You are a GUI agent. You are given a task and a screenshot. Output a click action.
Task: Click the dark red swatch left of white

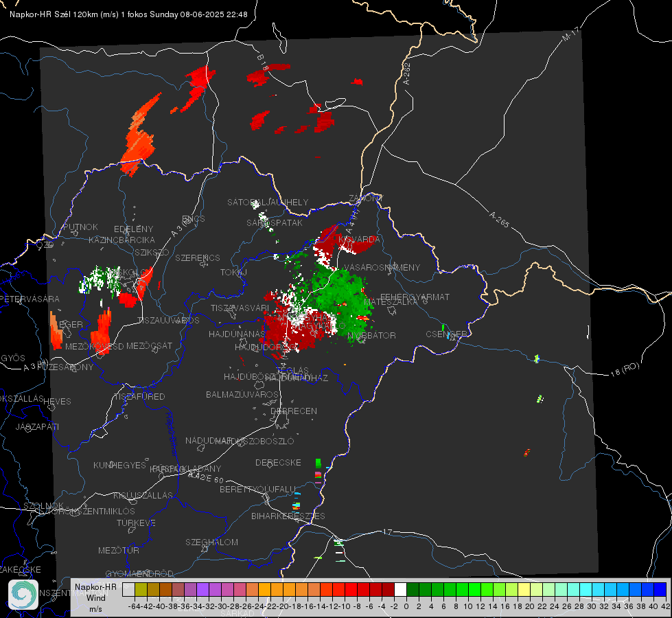click(389, 589)
